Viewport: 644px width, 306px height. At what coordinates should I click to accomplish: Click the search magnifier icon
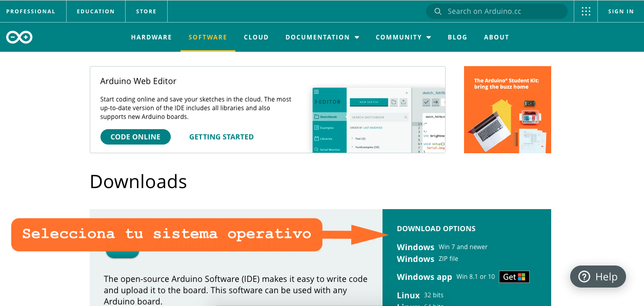coord(438,11)
